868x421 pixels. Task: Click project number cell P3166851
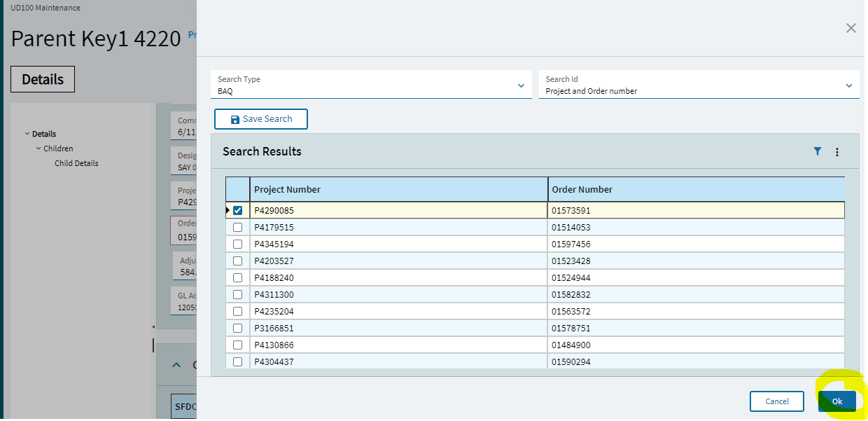pyautogui.click(x=398, y=328)
